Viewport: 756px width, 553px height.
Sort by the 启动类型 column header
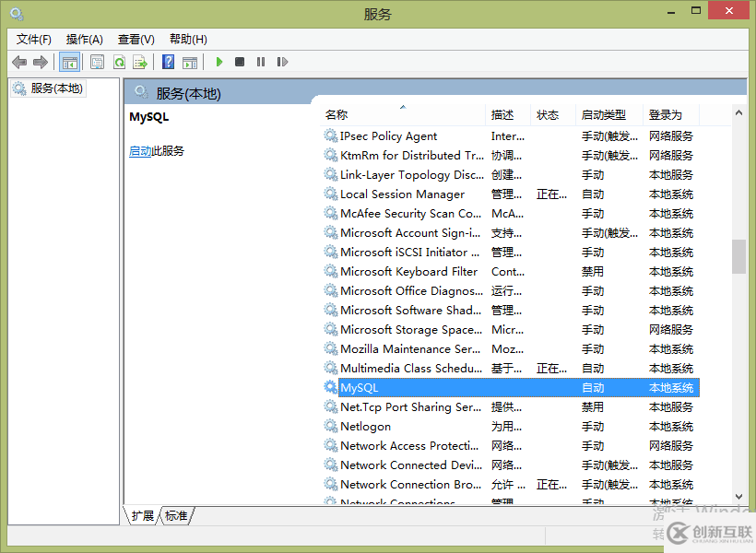[608, 114]
